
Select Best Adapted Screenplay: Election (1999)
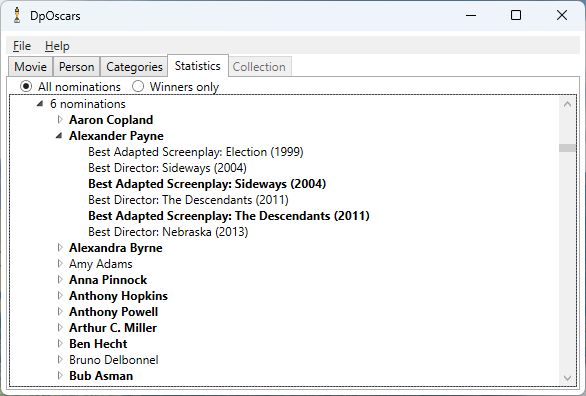[x=196, y=152]
